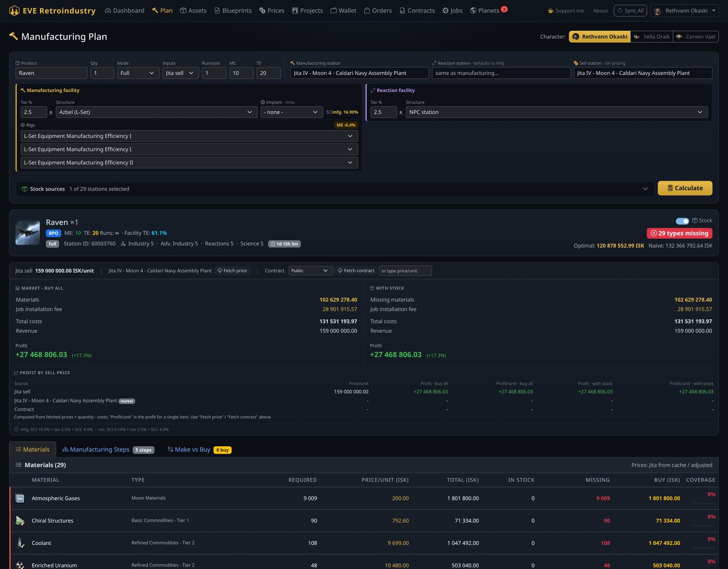Click the info icon beside mfg. SCI breakdown
This screenshot has height=569, width=728.
(x=16, y=430)
